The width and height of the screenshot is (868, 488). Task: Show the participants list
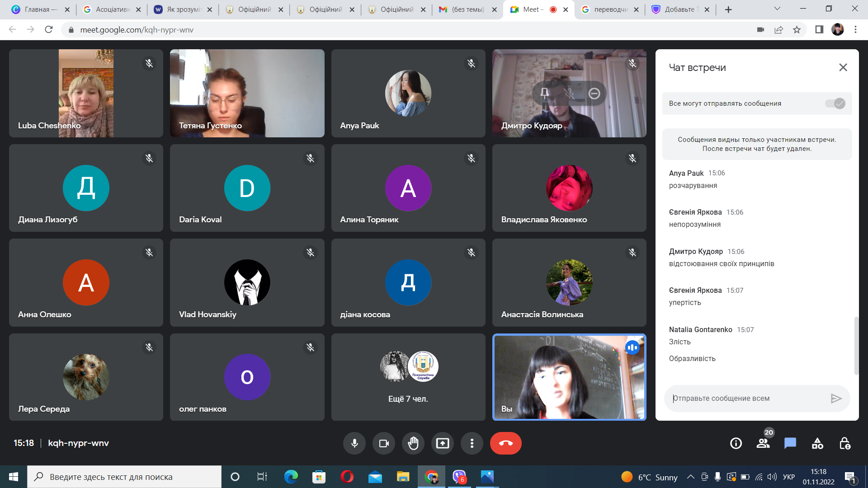click(763, 443)
